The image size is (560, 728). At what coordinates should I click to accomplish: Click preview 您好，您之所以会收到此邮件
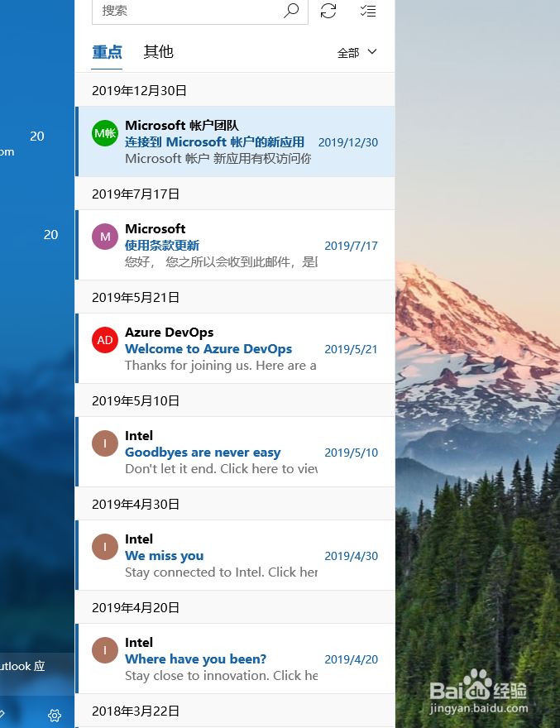221,262
